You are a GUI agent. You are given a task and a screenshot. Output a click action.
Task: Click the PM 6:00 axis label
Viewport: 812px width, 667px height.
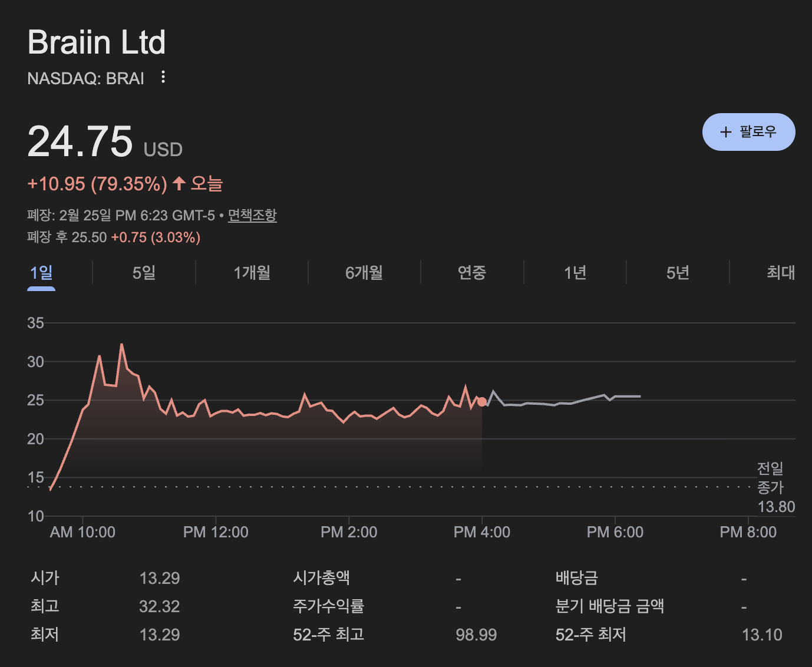(x=615, y=532)
